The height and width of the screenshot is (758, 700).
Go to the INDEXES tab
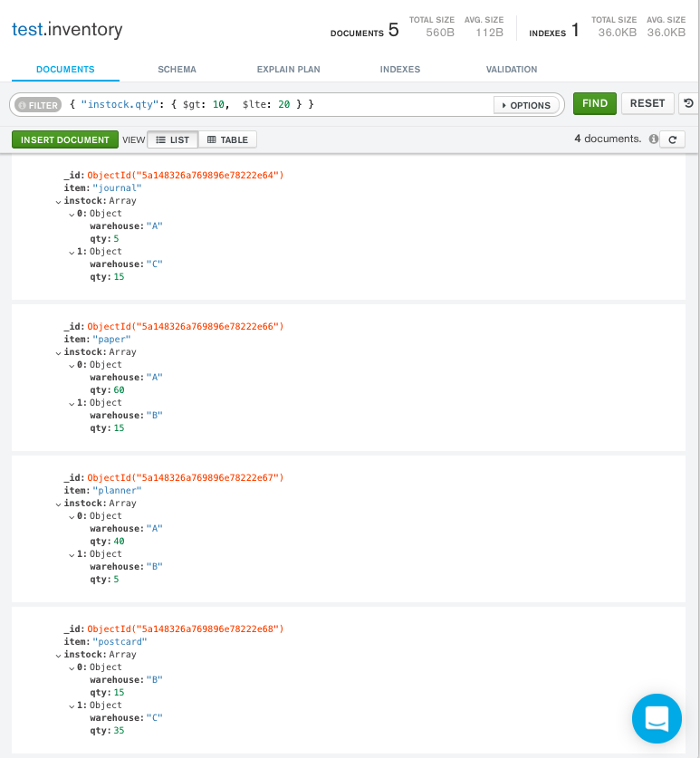click(399, 70)
